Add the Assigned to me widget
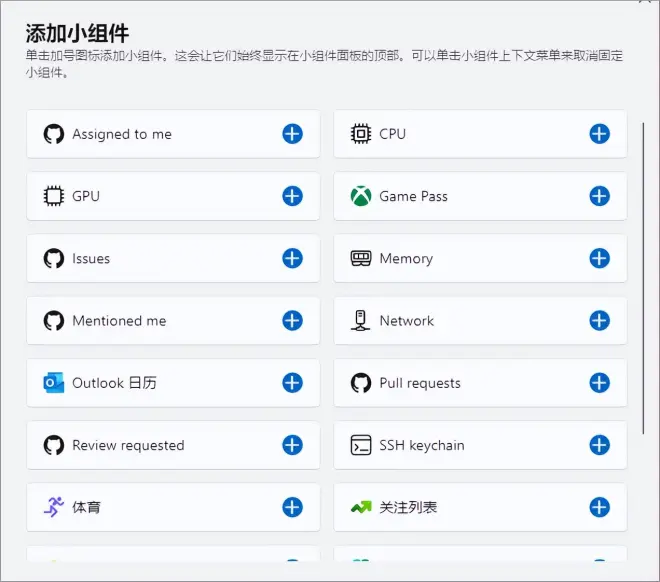The image size is (660, 582). tap(292, 134)
